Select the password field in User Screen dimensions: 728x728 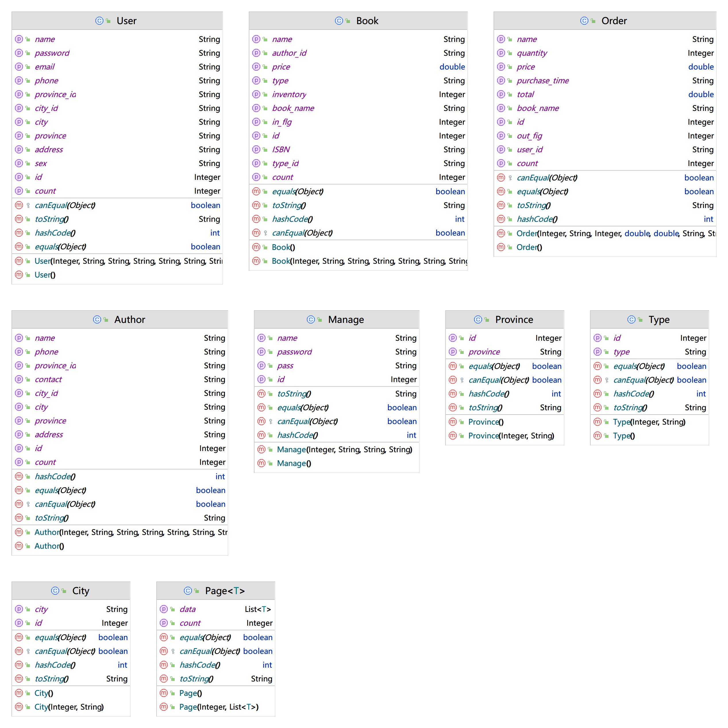tap(52, 53)
